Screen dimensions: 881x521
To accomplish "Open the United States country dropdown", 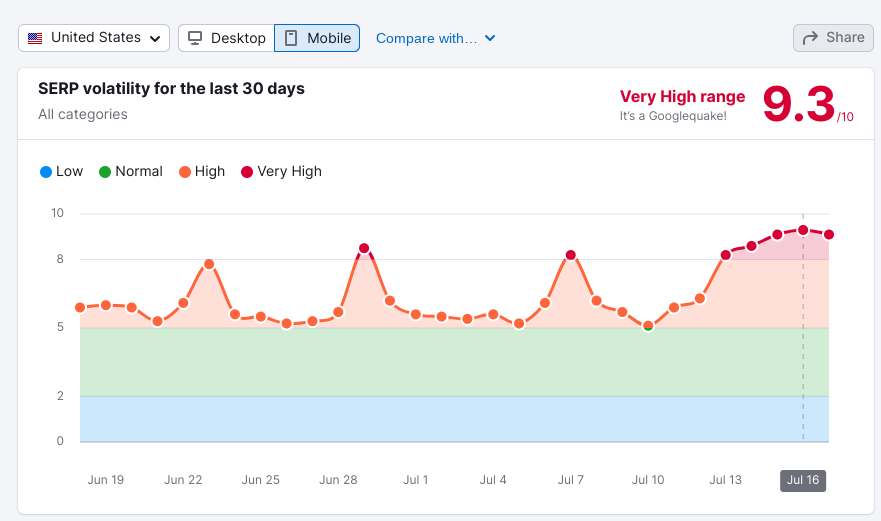I will coord(94,38).
